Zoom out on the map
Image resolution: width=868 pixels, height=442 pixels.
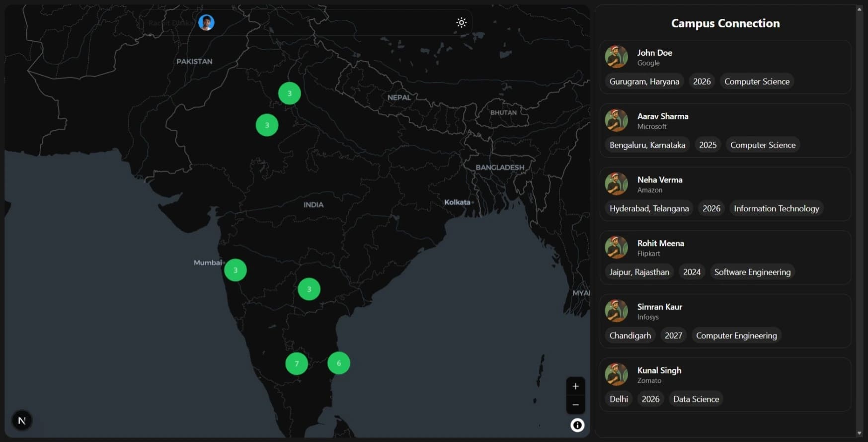[575, 405]
